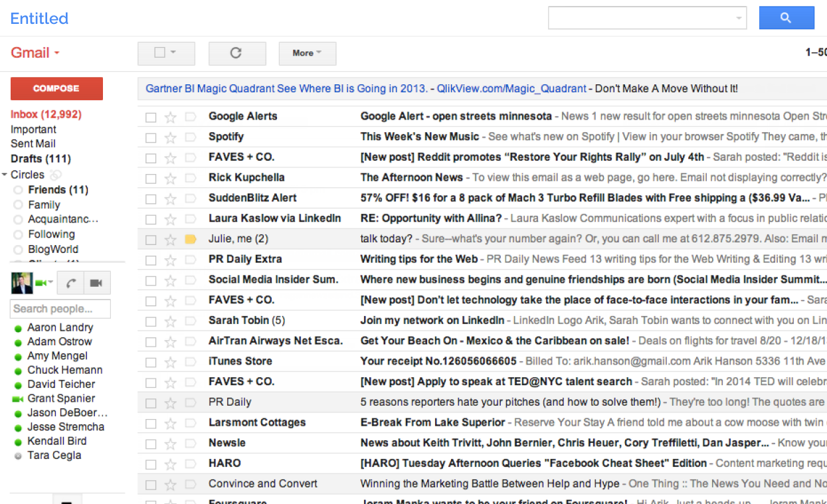Star the iTunes Store receipt email
The height and width of the screenshot is (504, 827).
[171, 363]
